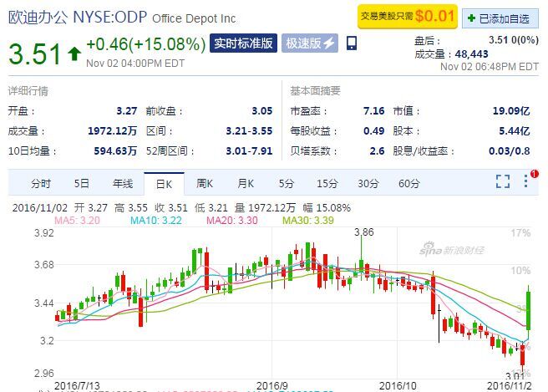Click the MA20: 3.30 legend label
The width and height of the screenshot is (548, 392).
pos(232,221)
